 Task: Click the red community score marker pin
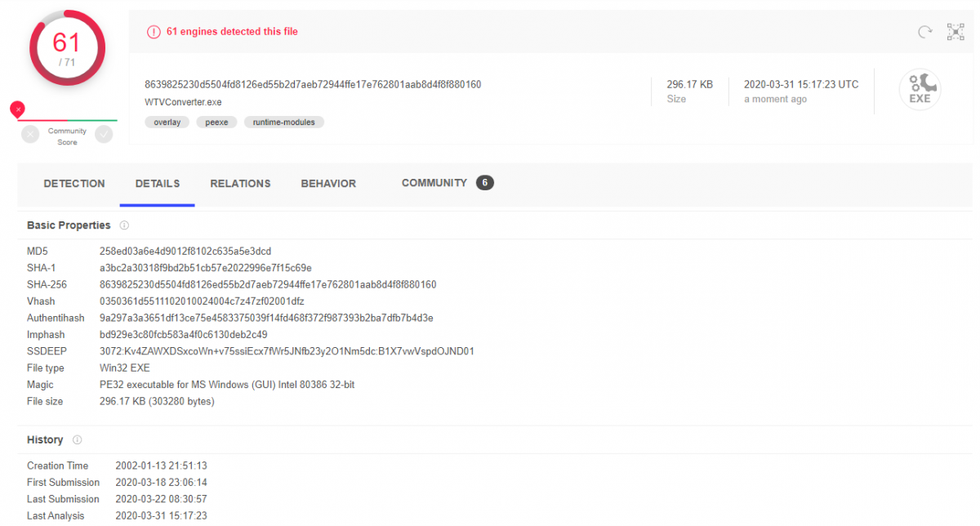click(x=17, y=109)
